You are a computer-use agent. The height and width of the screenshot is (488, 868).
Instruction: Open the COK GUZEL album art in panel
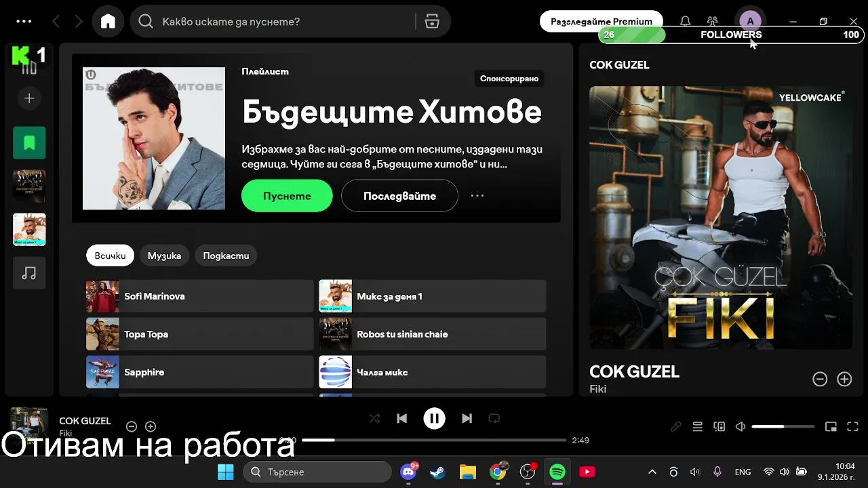(721, 218)
